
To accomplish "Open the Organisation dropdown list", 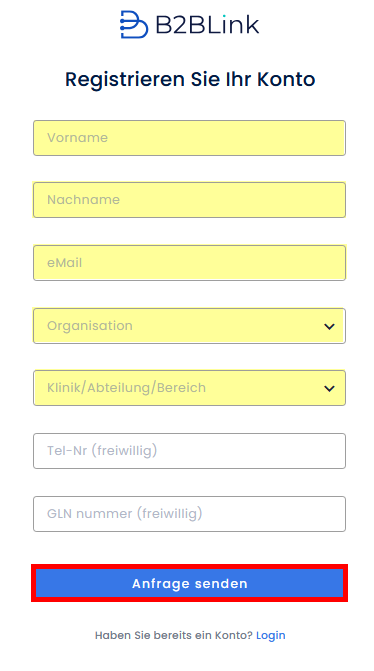I will [189, 326].
